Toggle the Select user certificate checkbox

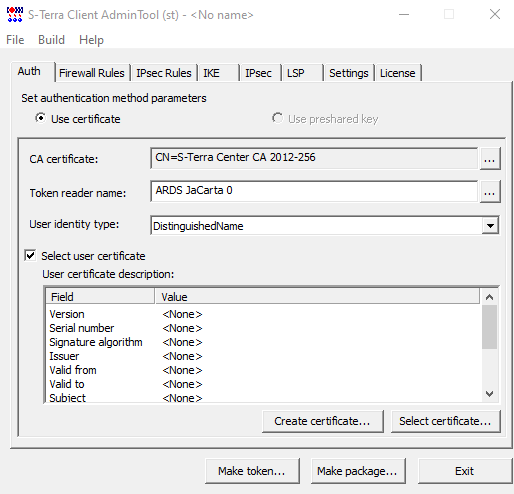(30, 256)
